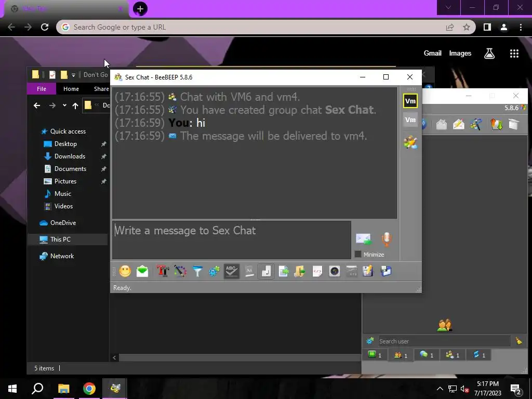Open the Desktop folder in Quick access
This screenshot has width=532, height=399.
[x=65, y=144]
